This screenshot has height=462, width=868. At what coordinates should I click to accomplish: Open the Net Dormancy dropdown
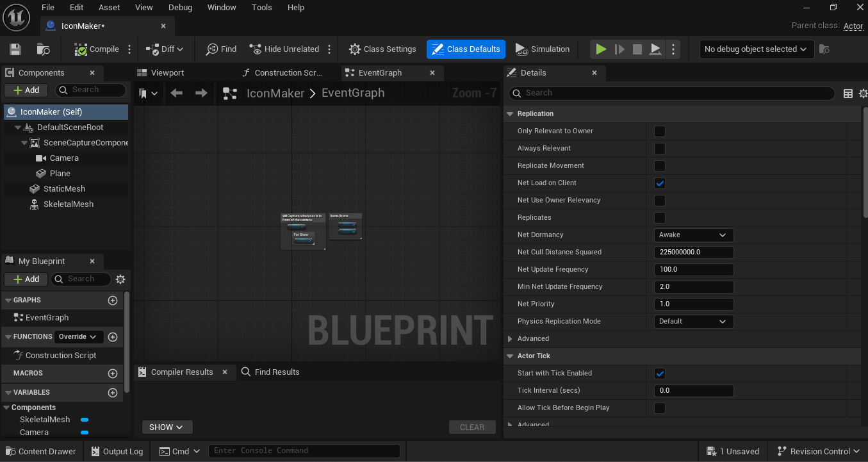694,235
